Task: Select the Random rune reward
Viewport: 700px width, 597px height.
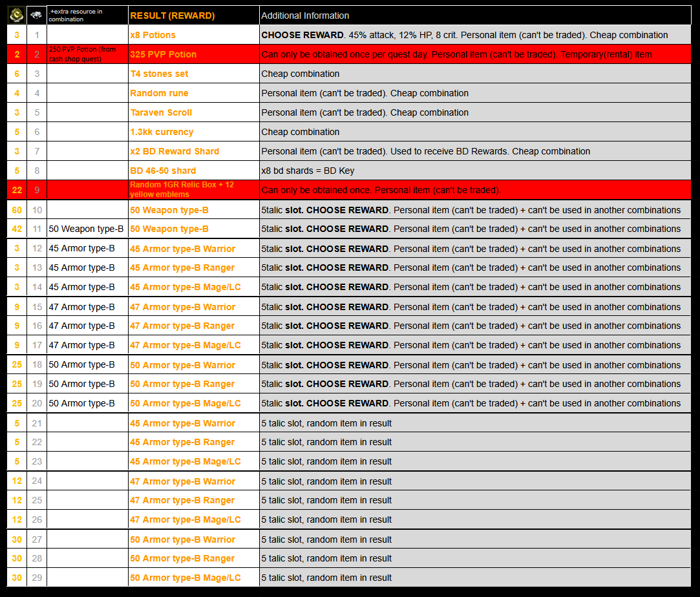Action: click(x=159, y=93)
